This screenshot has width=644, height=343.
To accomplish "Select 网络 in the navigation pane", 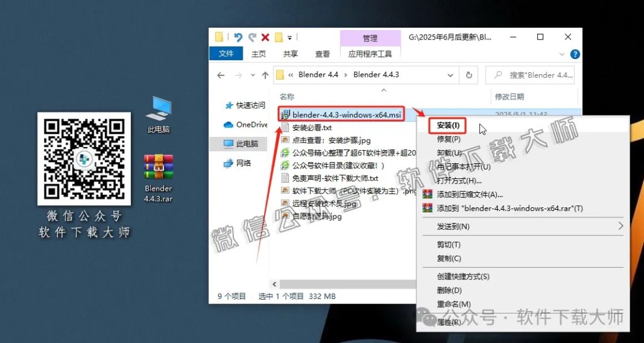I will [237, 163].
